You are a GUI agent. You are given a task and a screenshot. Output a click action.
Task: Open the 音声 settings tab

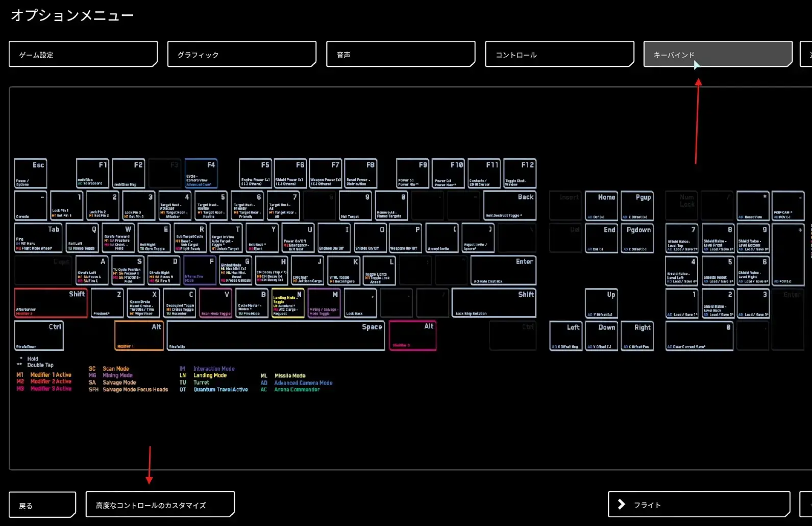click(x=401, y=54)
